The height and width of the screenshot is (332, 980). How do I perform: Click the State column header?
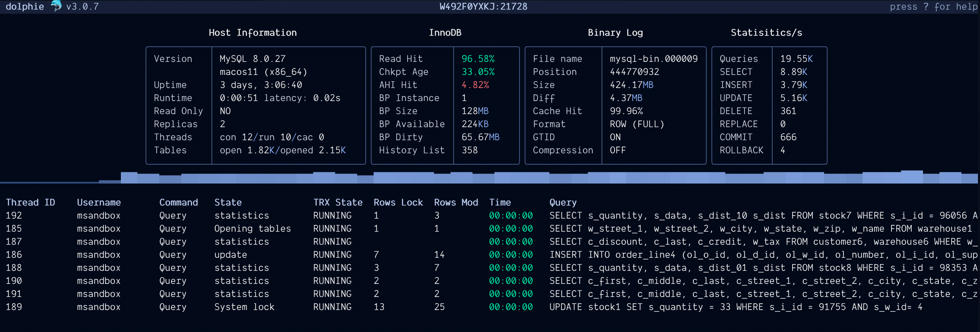(x=228, y=202)
